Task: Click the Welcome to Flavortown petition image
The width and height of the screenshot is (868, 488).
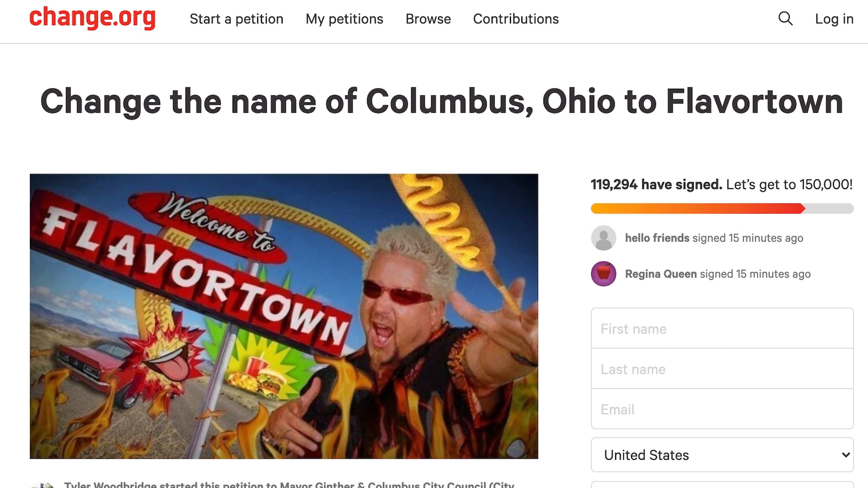Action: pyautogui.click(x=284, y=316)
